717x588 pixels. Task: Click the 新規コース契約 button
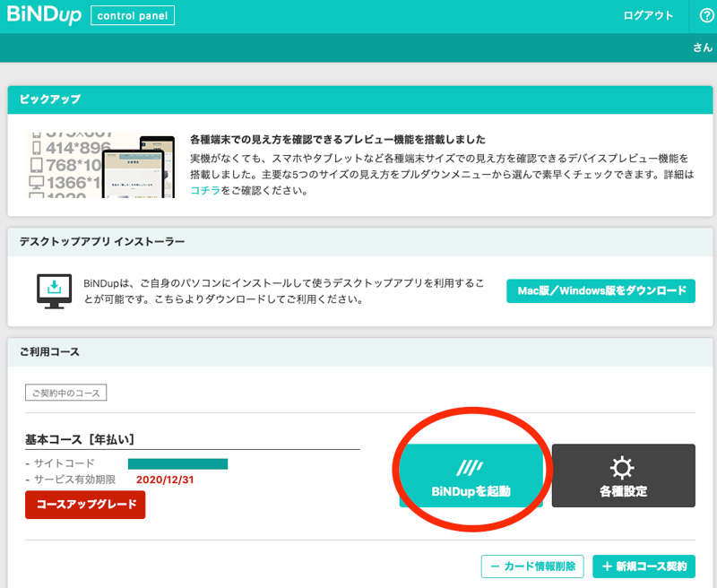coord(644,566)
